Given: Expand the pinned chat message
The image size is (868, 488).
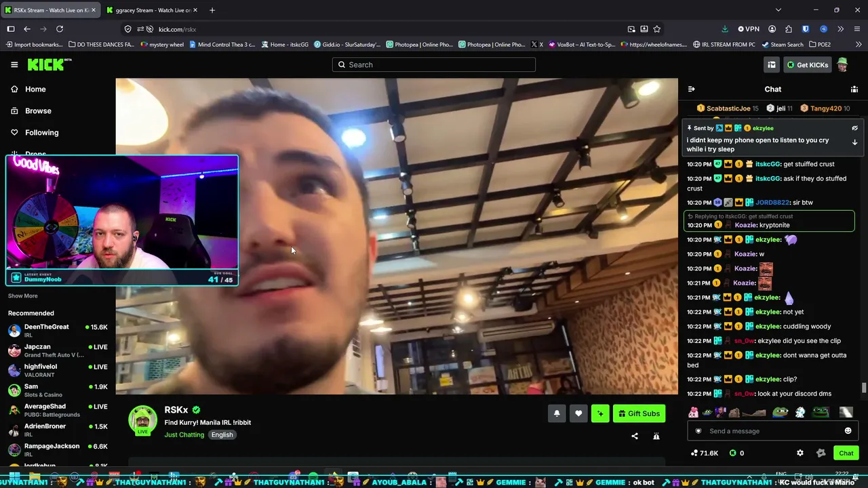Looking at the screenshot, I should 854,142.
